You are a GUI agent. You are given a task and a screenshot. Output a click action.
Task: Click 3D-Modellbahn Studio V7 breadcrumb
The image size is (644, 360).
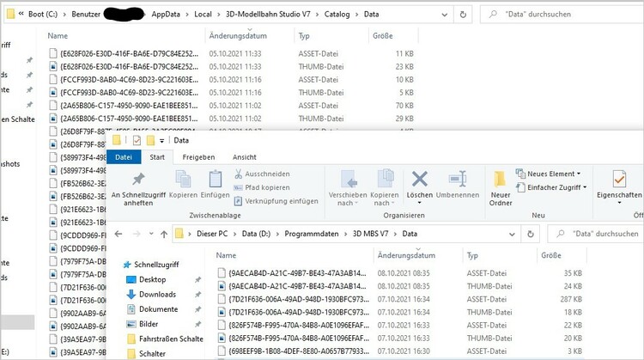click(x=268, y=15)
